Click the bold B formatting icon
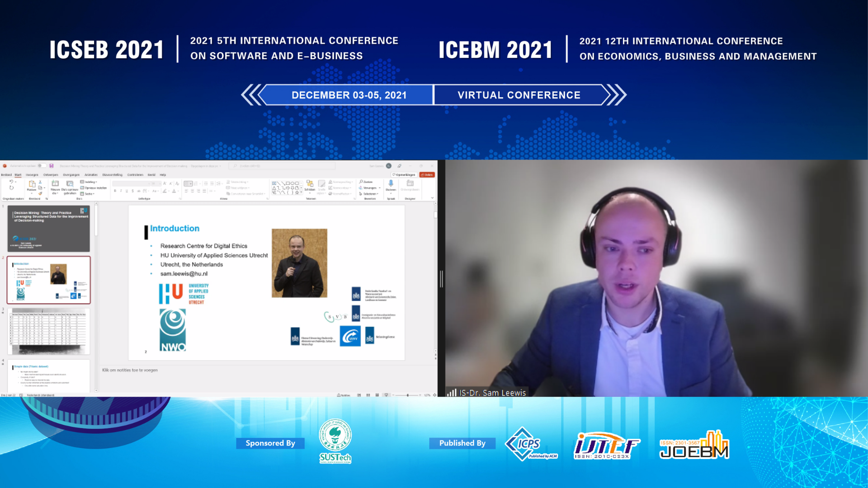The width and height of the screenshot is (868, 488). (x=115, y=191)
